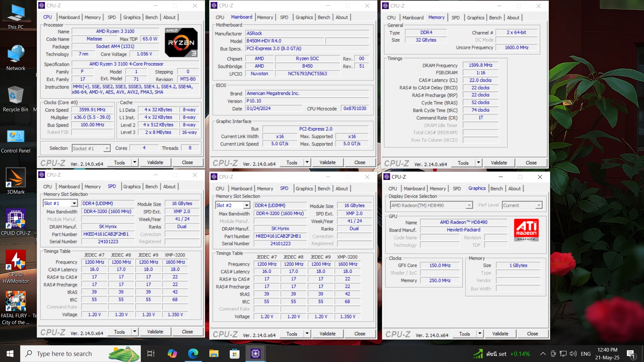The height and width of the screenshot is (362, 644).
Task: Click the Core Speed 3599.91 MHz value
Action: (92, 110)
